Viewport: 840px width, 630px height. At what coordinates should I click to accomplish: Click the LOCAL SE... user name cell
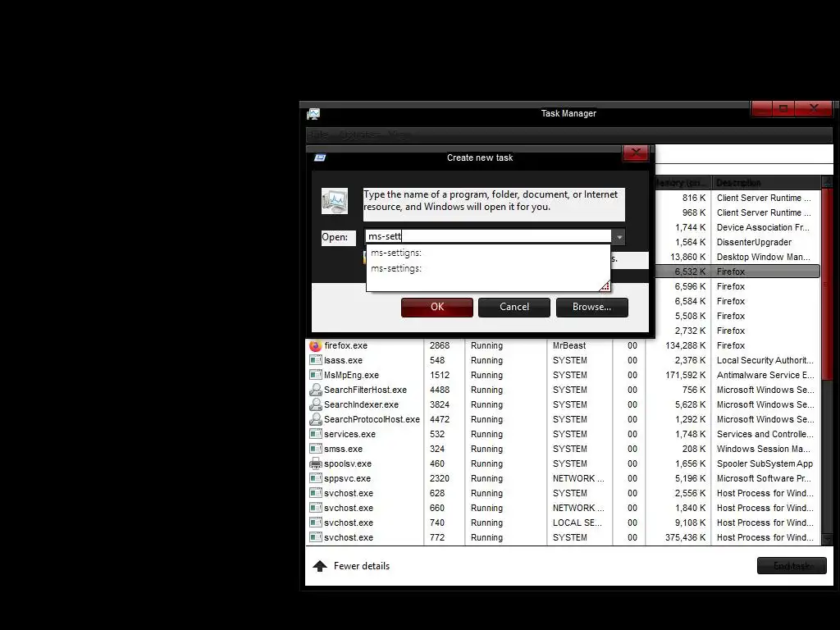(x=577, y=523)
